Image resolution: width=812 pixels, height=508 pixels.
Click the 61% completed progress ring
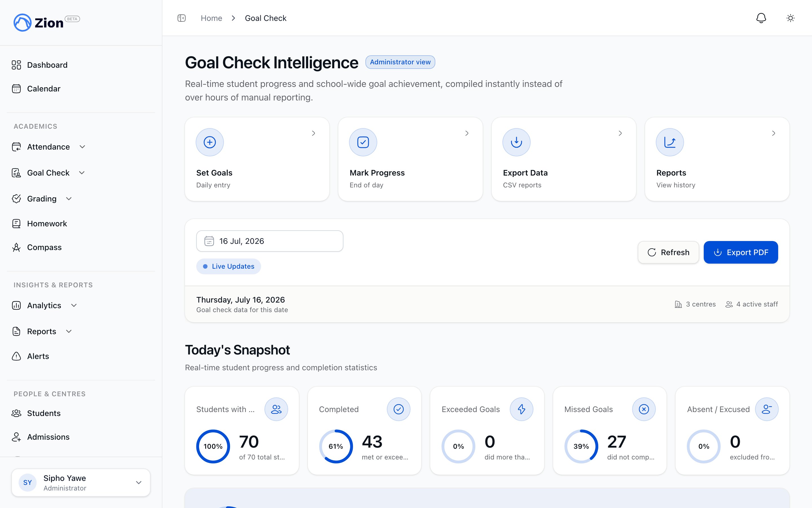tap(336, 446)
